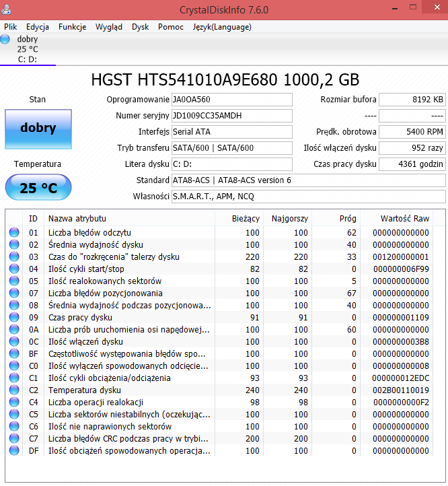
Task: Click status icon for attribute 0A
Action: coord(14,329)
